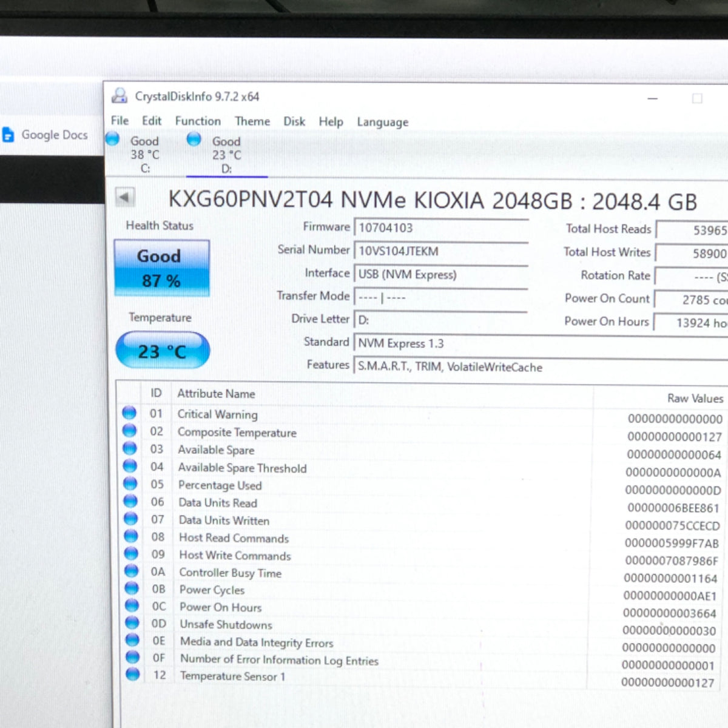
Task: Click status orb for Power On Hours row
Action: pyautogui.click(x=132, y=605)
